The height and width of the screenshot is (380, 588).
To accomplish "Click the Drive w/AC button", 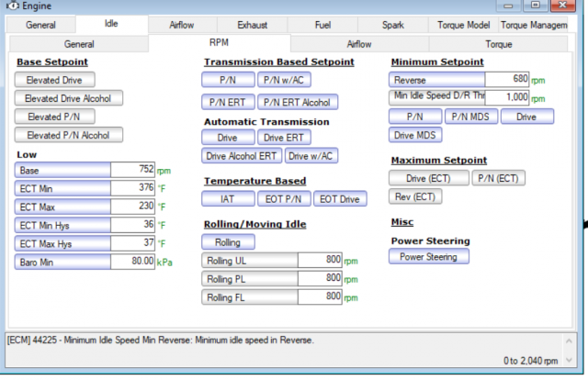I will (x=312, y=155).
